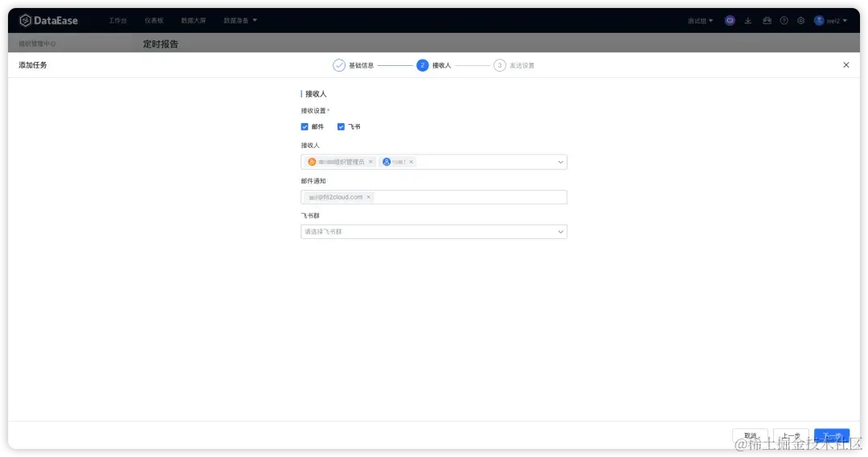Open the download center icon
The height and width of the screenshot is (457, 868).
[748, 20]
